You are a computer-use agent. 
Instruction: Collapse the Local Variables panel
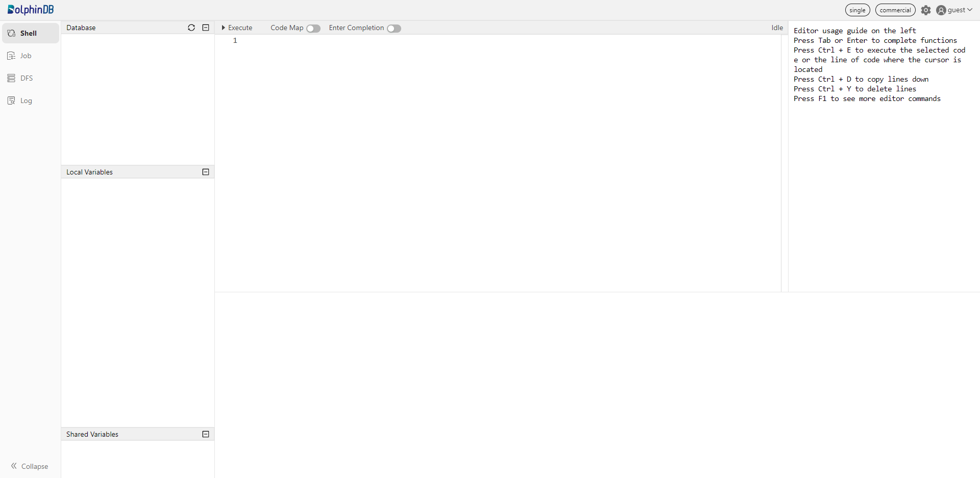(206, 172)
